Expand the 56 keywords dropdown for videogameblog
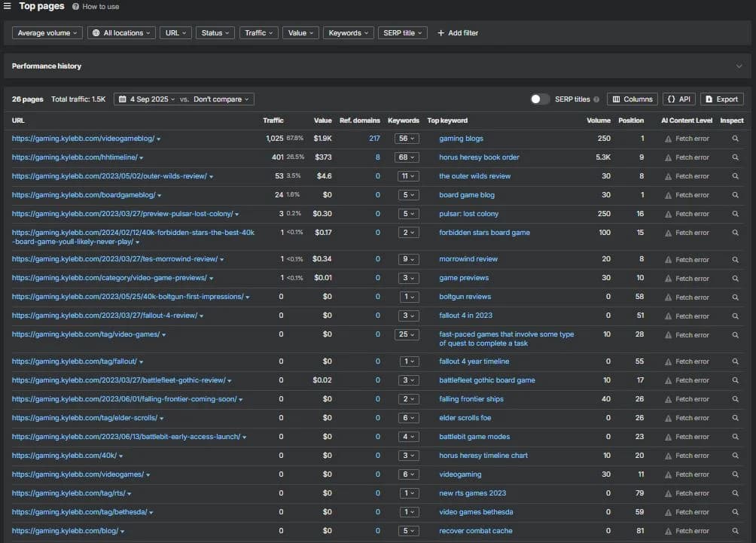Viewport: 756px width, 543px height. point(407,139)
